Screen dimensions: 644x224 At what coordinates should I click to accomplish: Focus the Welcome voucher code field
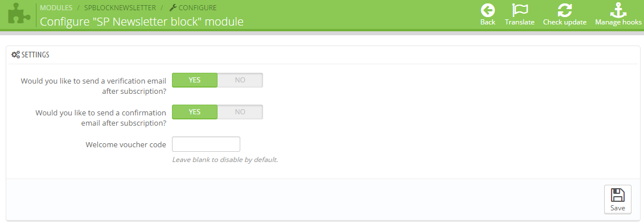[x=206, y=144]
